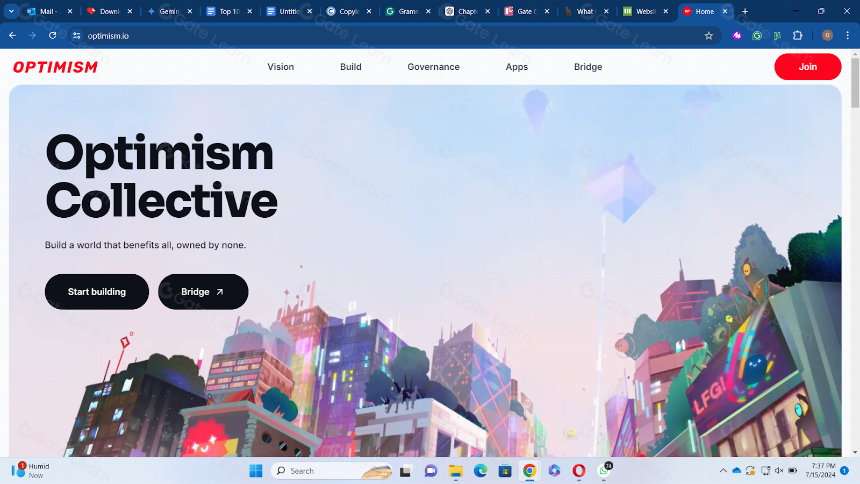Click the Chrome icon in the taskbar
Screen dimensions: 860x484
click(x=529, y=471)
